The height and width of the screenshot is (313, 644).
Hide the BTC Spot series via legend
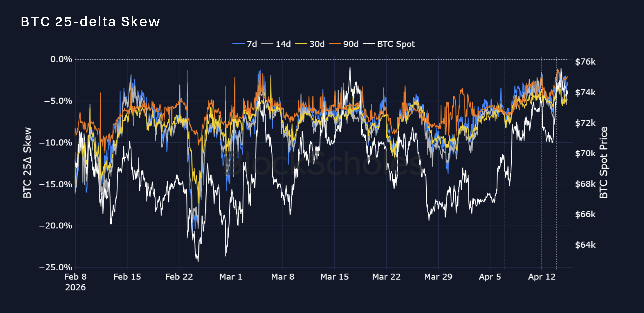pos(395,44)
